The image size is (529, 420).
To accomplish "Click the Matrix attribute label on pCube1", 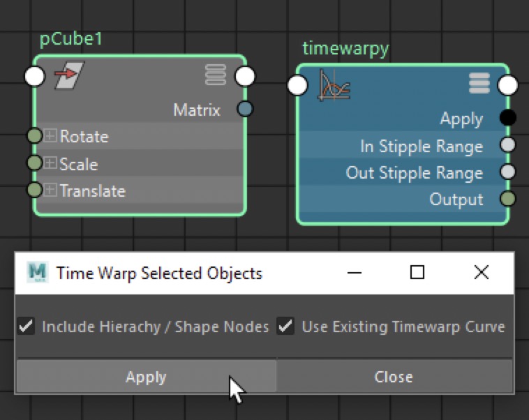I will point(197,110).
